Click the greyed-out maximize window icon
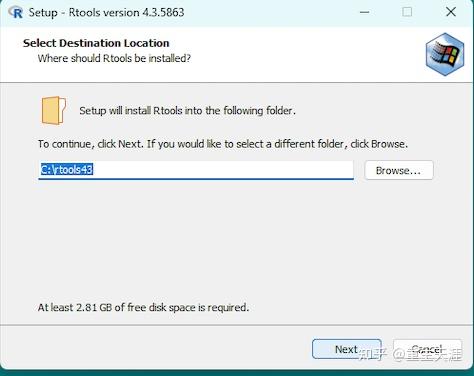 [x=407, y=12]
